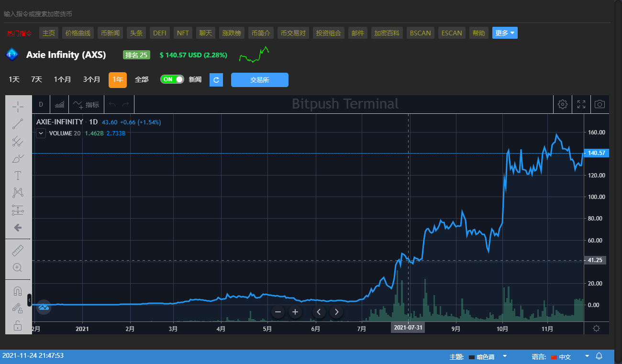622x364 pixels.
Task: Open the 加密百科 command
Action: [387, 33]
